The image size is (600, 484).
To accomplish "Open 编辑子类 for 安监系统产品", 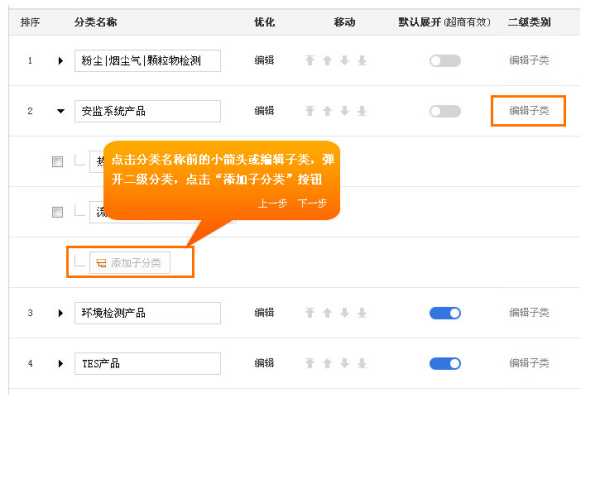I will point(528,111).
